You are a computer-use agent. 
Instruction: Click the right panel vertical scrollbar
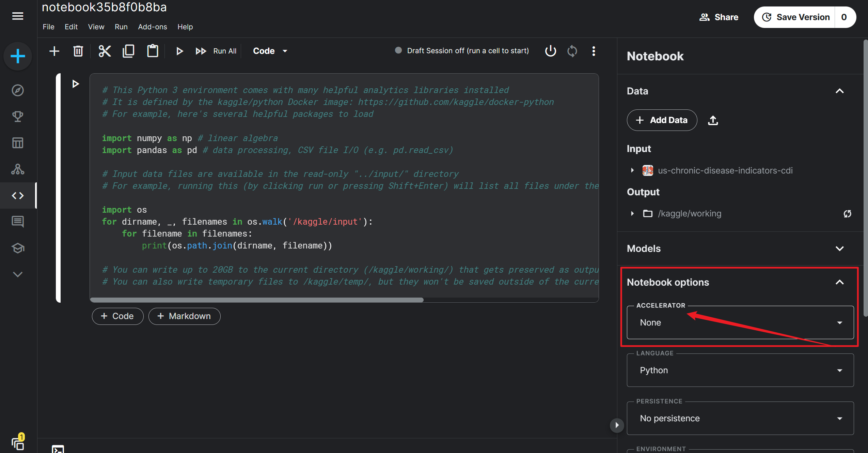pyautogui.click(x=866, y=178)
